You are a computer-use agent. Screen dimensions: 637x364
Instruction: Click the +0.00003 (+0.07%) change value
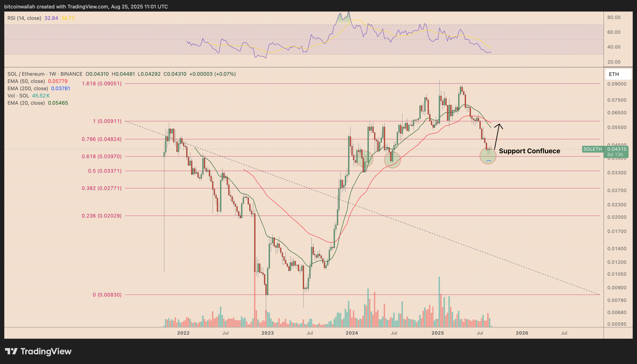click(212, 74)
